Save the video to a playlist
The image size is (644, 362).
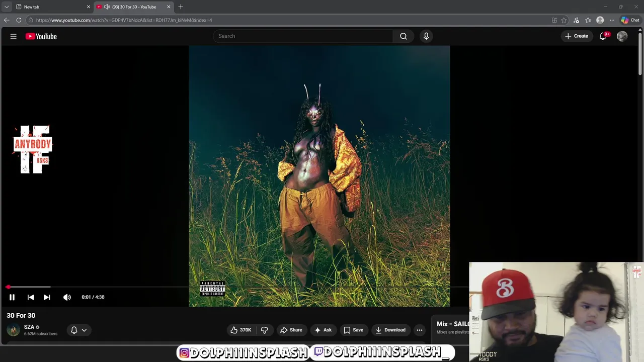pos(353,330)
